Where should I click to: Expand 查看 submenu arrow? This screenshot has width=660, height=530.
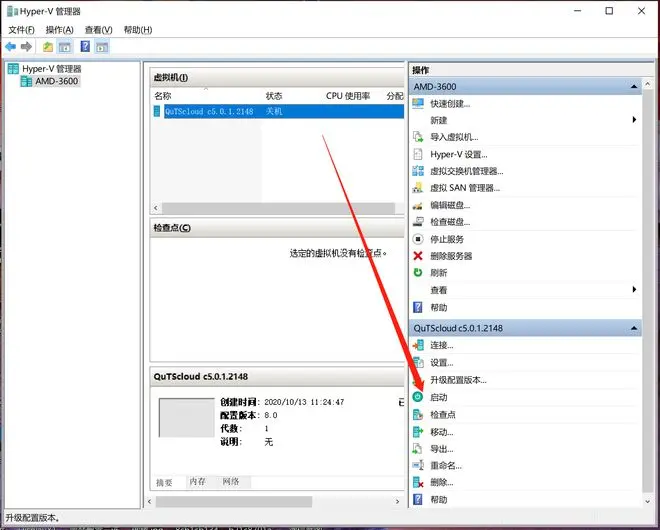[x=634, y=290]
